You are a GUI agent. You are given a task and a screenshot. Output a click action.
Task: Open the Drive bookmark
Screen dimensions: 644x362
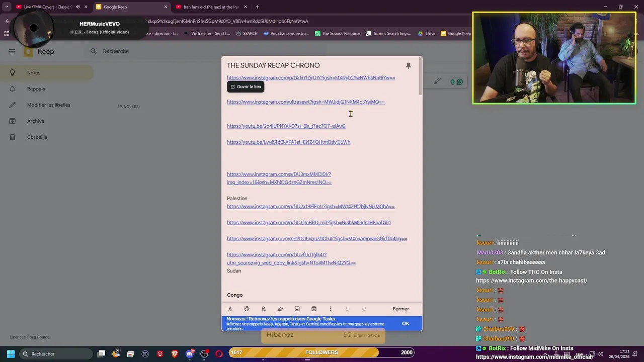tap(427, 34)
